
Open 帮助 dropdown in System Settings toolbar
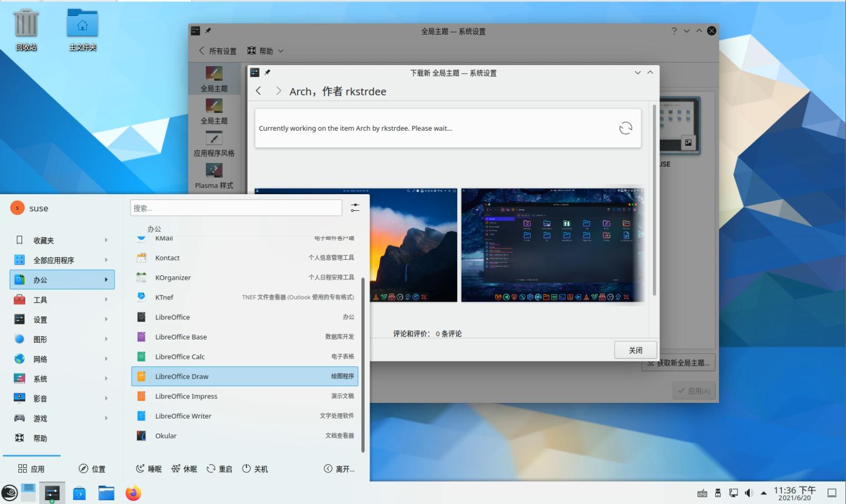tap(265, 51)
